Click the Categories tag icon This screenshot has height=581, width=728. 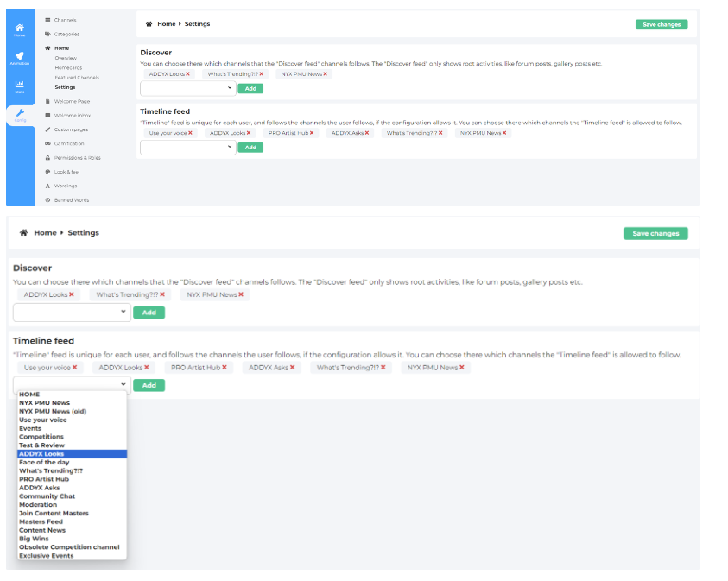point(47,34)
